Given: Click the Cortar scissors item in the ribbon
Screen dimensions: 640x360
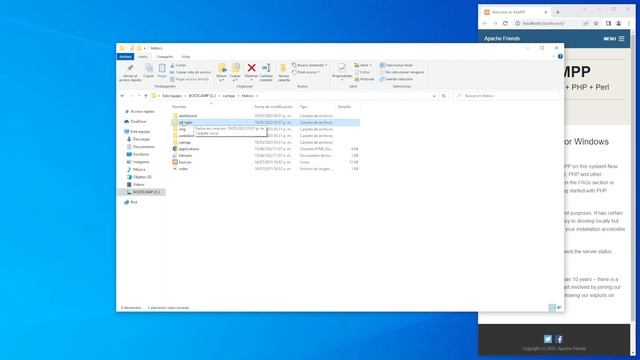Looking at the screenshot, I should tap(178, 65).
